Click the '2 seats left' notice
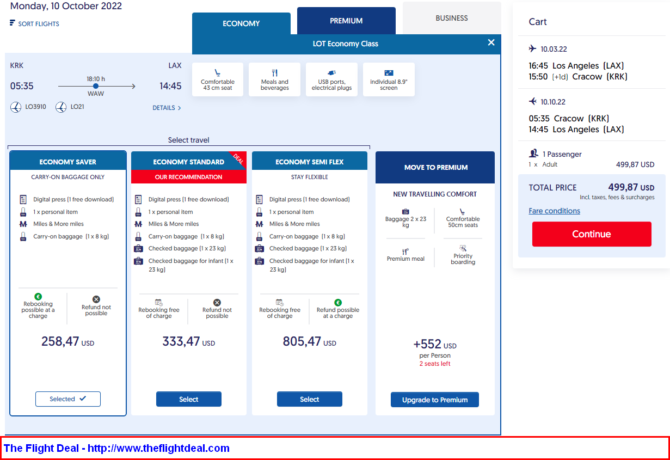The width and height of the screenshot is (670, 460). pos(435,364)
